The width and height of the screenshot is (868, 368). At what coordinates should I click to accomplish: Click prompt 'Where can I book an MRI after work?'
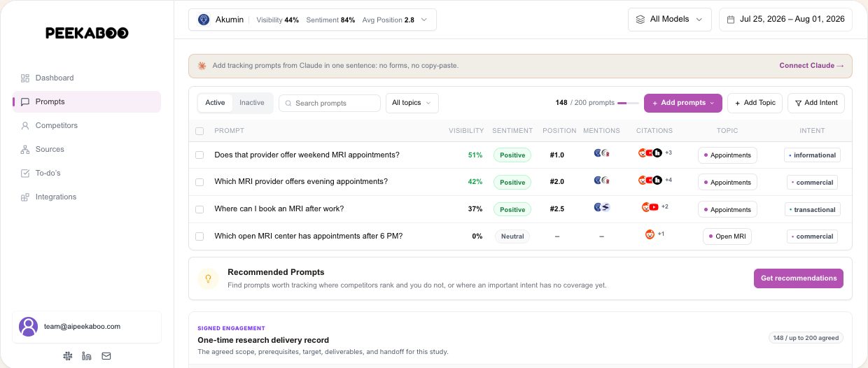point(279,208)
